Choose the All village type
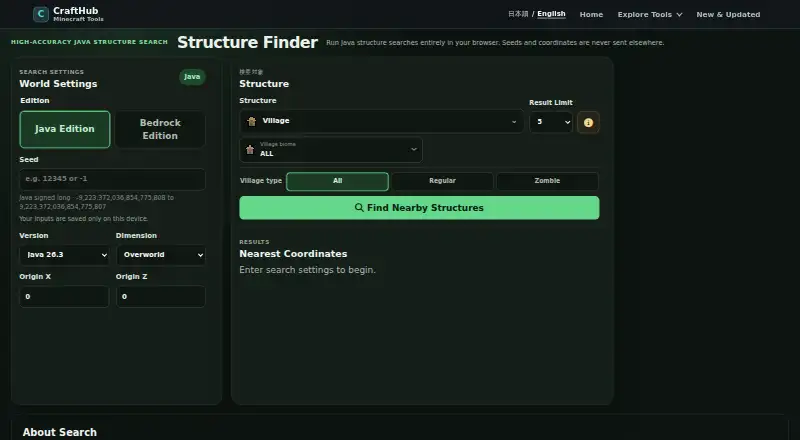The image size is (800, 440). tap(337, 181)
